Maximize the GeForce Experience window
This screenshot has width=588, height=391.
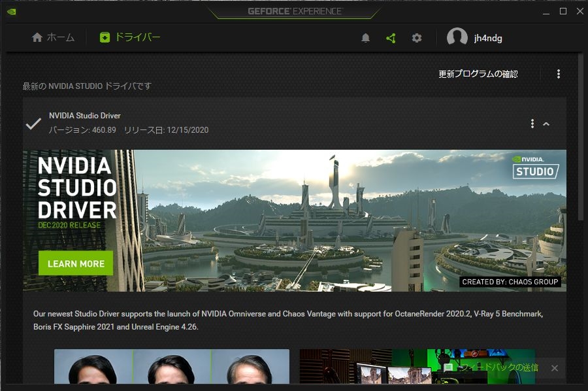click(563, 11)
